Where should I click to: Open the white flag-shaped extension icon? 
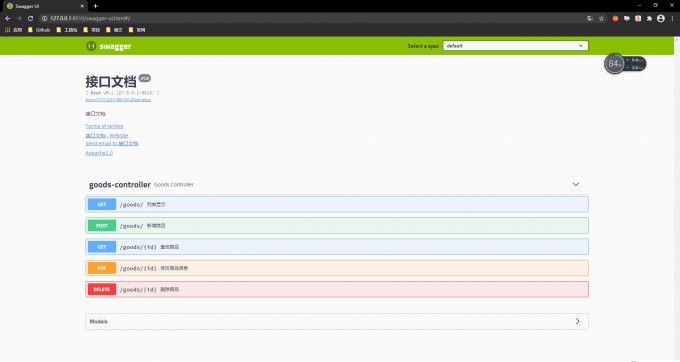pos(627,19)
